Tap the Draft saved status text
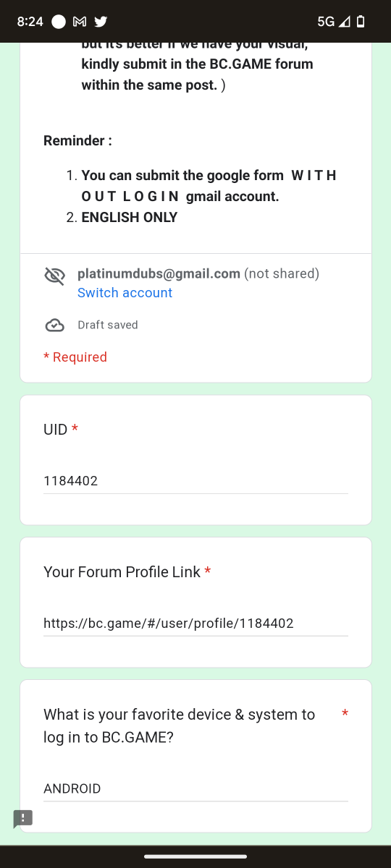Viewport: 391px width, 868px height. [108, 325]
